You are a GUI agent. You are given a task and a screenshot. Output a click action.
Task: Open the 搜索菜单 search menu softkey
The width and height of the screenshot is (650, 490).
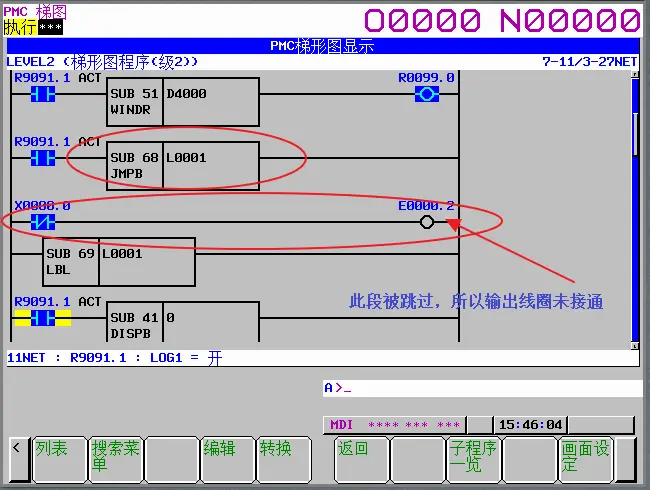click(116, 457)
